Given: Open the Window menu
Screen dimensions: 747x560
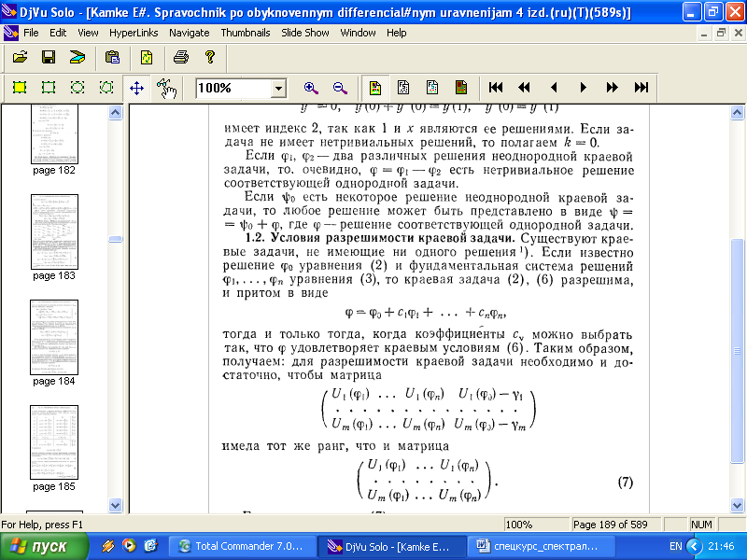Looking at the screenshot, I should pos(358,33).
